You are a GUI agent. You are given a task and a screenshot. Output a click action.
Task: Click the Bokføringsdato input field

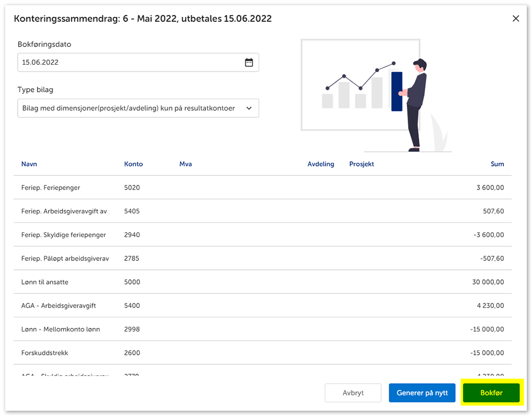[x=130, y=62]
